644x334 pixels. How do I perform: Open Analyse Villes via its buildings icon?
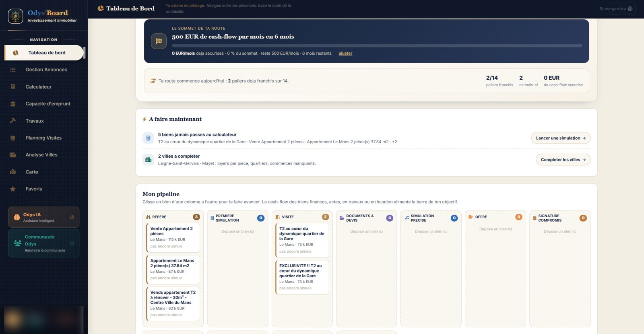[13, 155]
